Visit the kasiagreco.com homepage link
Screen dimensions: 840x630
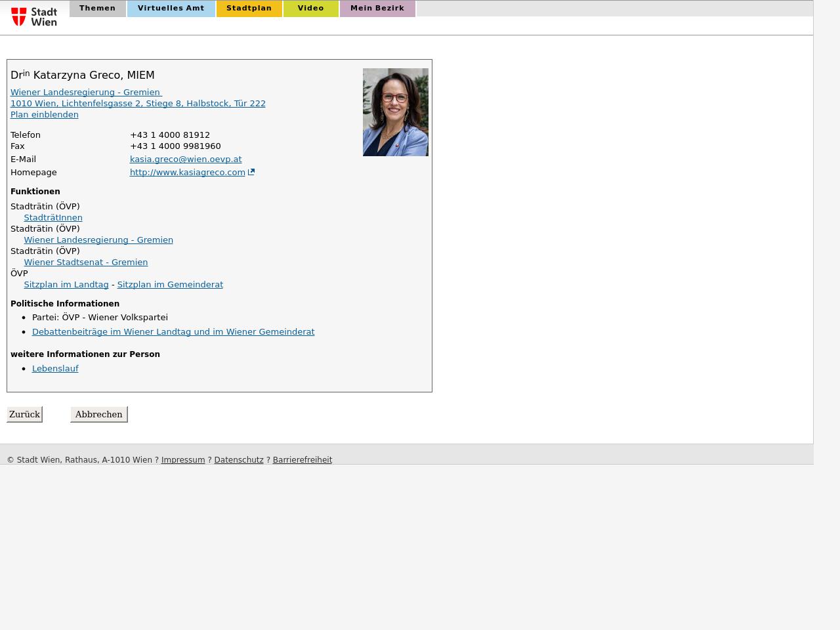pos(187,172)
